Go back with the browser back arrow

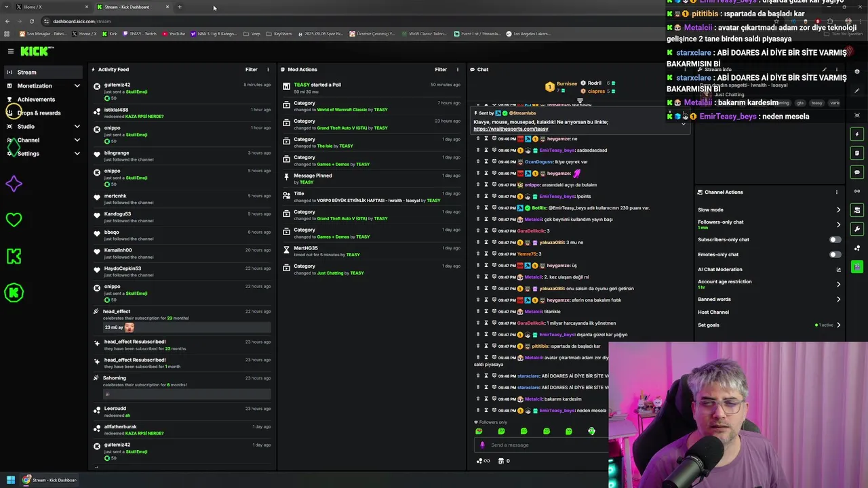click(7, 21)
